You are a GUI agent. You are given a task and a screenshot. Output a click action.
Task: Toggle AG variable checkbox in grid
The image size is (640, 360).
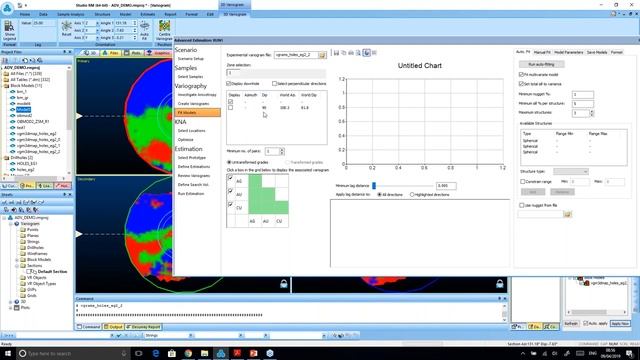pyautogui.click(x=230, y=178)
